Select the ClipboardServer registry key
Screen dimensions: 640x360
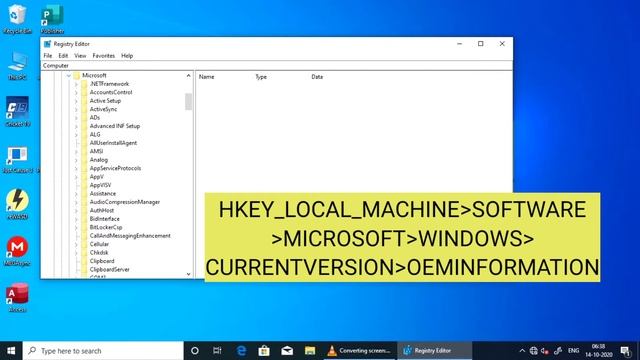pos(109,269)
